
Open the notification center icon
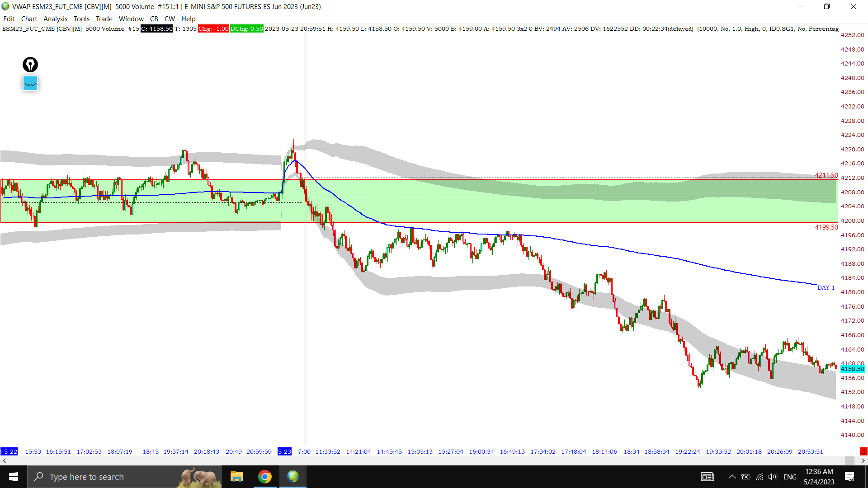(x=849, y=477)
